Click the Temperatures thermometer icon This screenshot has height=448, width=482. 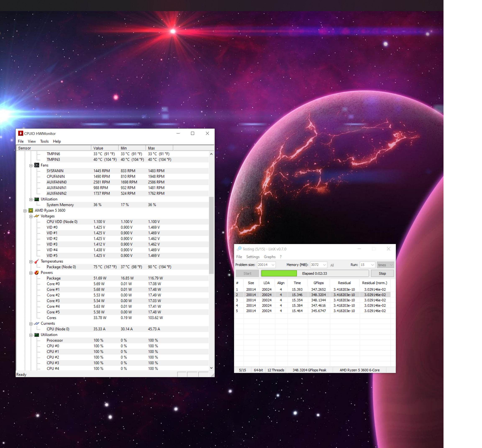click(x=37, y=261)
